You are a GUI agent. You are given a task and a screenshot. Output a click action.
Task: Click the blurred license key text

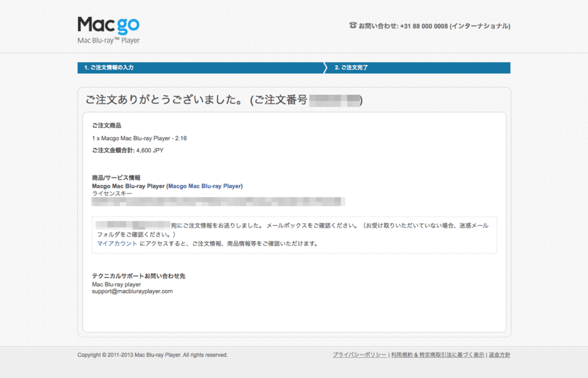point(218,202)
